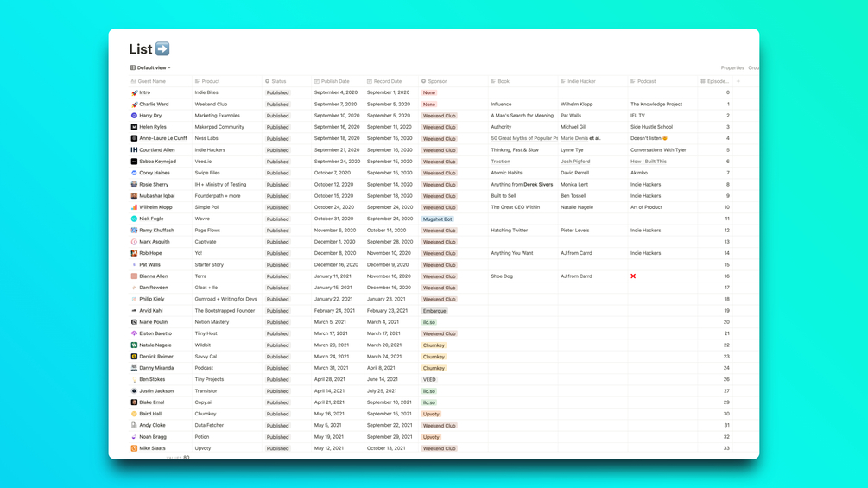The image size is (868, 488).
Task: Click Rosie Sherry's avatar icon
Action: (134, 184)
